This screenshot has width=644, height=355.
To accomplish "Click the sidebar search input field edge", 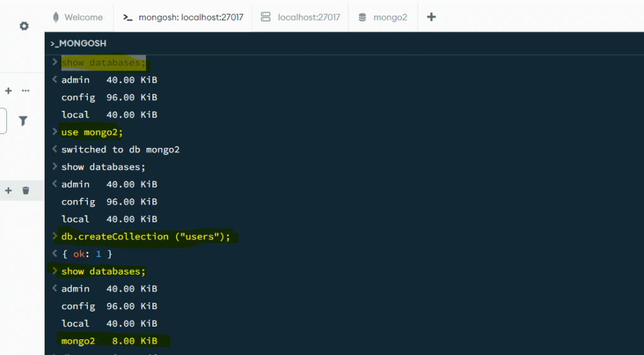I will [x=3, y=121].
